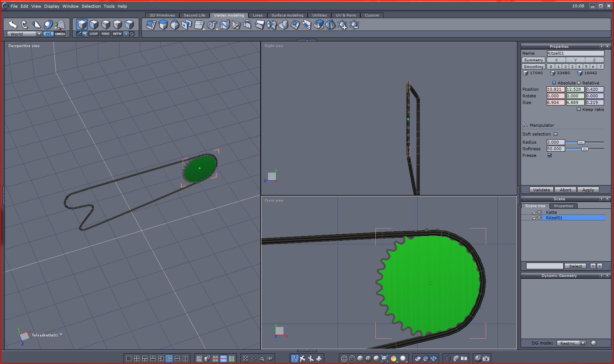
Task: Click the colored sphere display mode icon
Action: click(393, 358)
